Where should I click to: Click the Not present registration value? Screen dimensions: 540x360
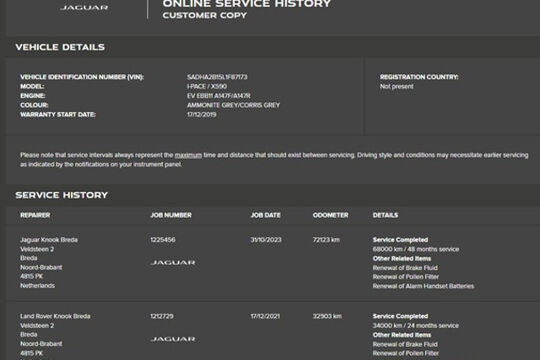pos(397,86)
